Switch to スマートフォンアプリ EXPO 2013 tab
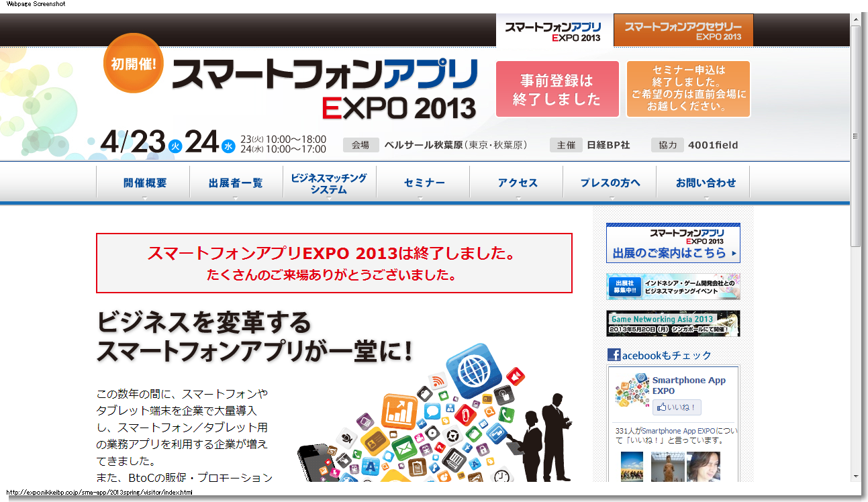 [554, 31]
